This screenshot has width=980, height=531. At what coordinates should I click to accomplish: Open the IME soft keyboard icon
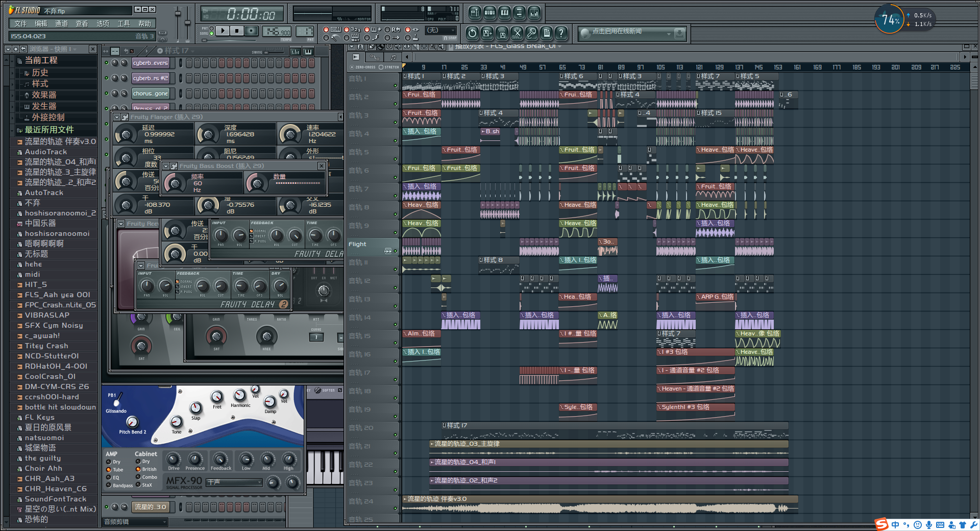pos(940,525)
